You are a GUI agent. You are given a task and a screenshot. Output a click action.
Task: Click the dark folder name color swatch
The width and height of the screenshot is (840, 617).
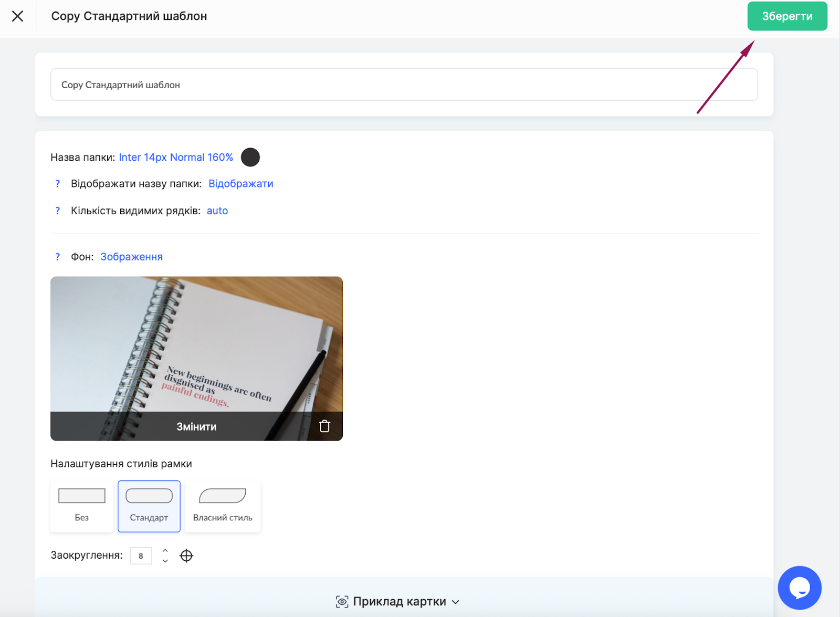click(250, 157)
